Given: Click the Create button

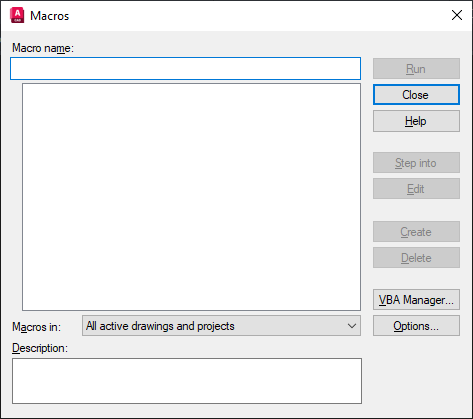Looking at the screenshot, I should coord(416,232).
